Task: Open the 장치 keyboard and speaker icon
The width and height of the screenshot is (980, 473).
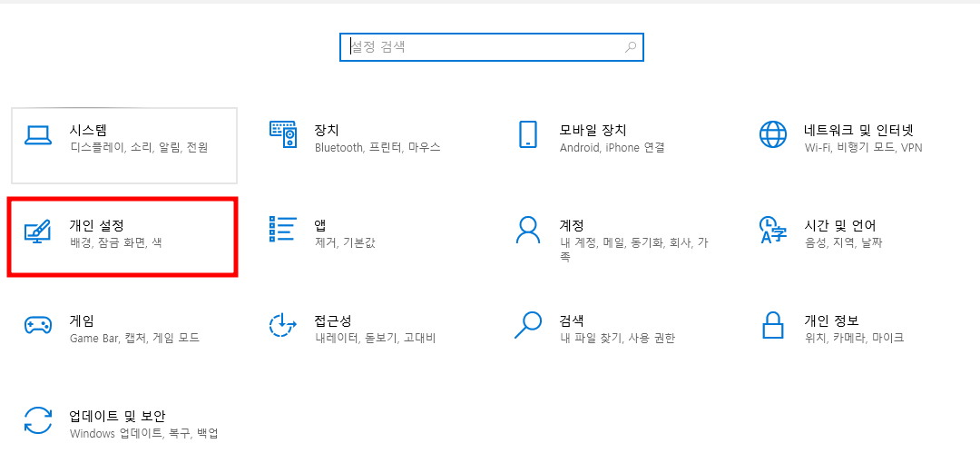Action: click(x=283, y=134)
